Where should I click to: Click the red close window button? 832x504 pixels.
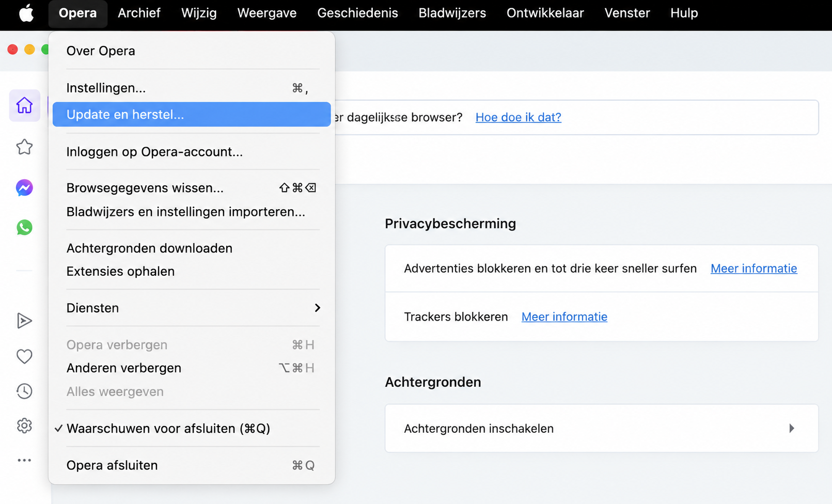coord(13,50)
